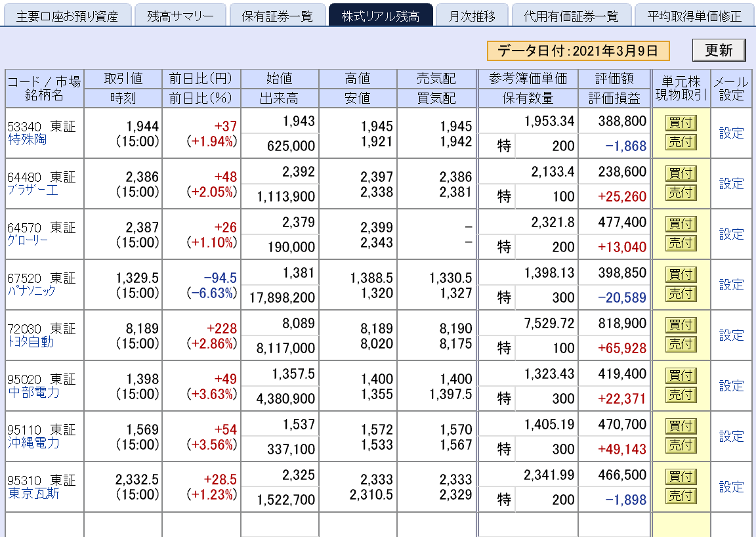The width and height of the screenshot is (756, 537).
Task: Open the 沖縄電力 stock link
Action: click(33, 442)
